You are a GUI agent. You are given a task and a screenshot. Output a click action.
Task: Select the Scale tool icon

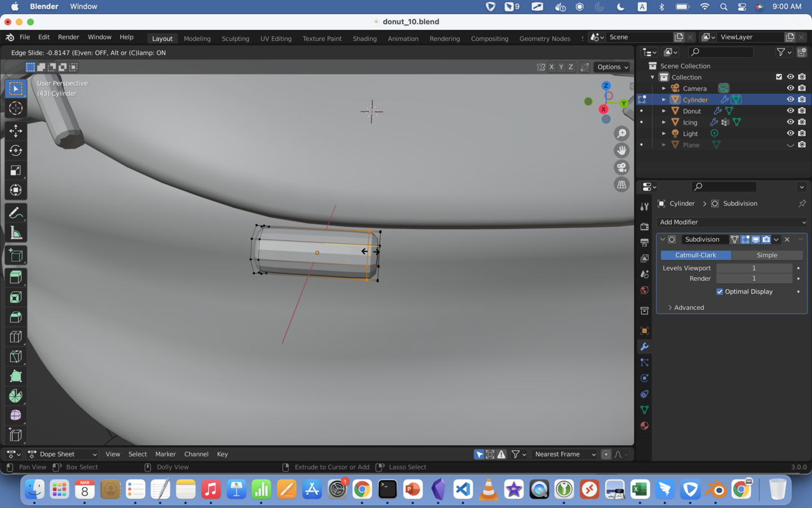[16, 170]
